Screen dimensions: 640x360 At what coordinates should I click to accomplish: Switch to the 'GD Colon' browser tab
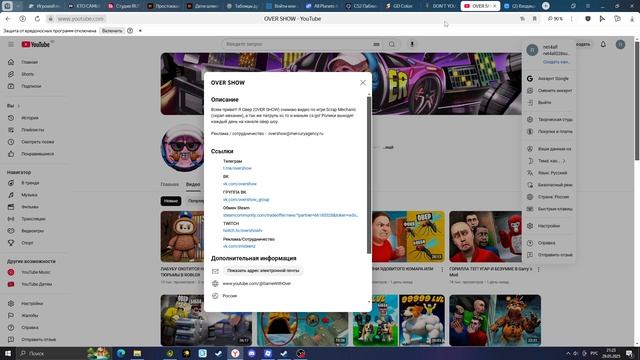pos(400,6)
